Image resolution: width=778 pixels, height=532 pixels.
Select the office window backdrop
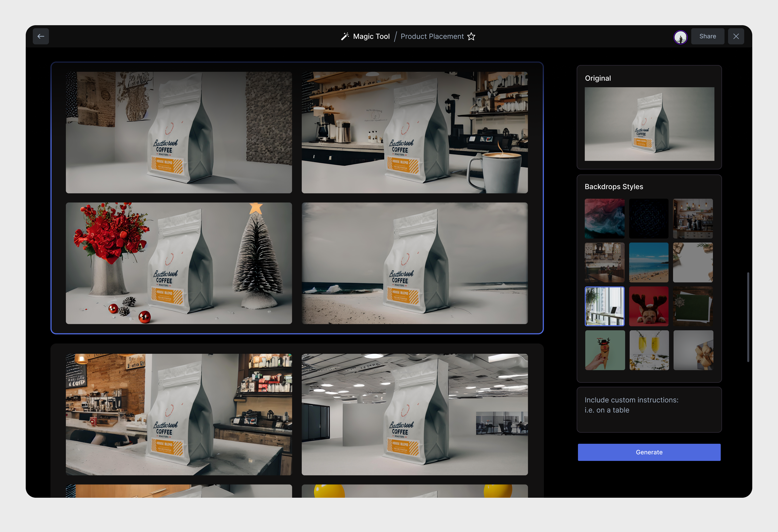pyautogui.click(x=605, y=306)
